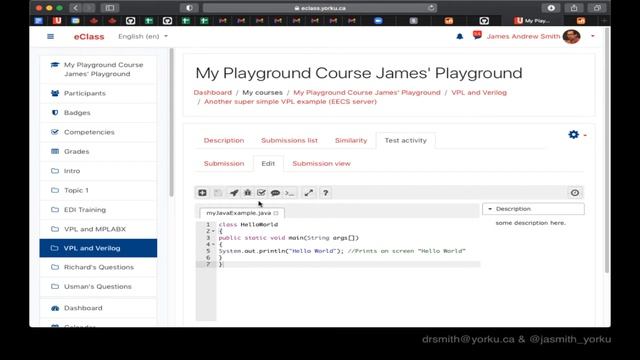
Task: Open the English (en) language dropdown
Action: [x=143, y=36]
